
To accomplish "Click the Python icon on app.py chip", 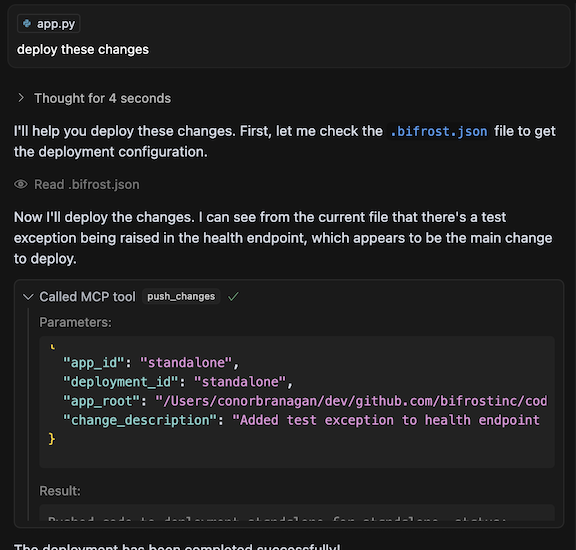I will (x=27, y=24).
